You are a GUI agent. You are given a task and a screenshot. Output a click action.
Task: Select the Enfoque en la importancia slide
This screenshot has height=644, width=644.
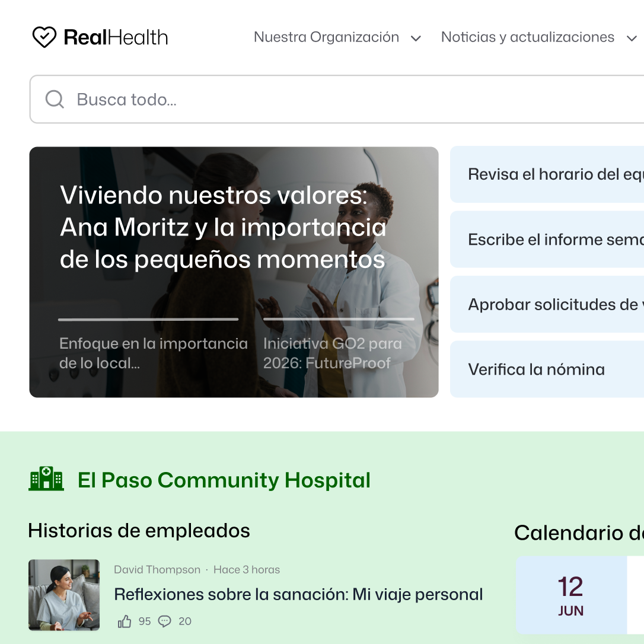click(153, 353)
